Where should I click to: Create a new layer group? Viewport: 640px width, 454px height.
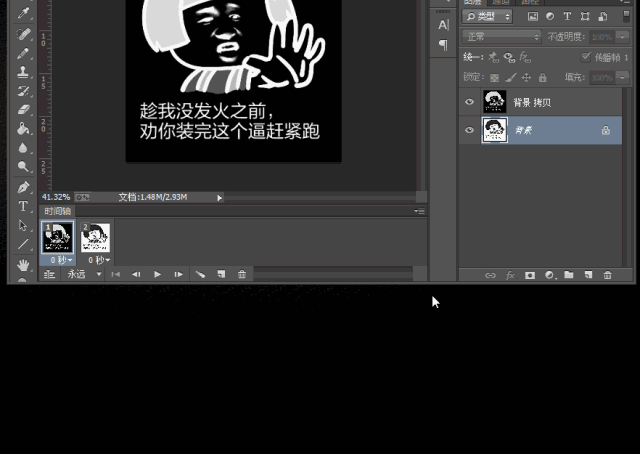569,275
